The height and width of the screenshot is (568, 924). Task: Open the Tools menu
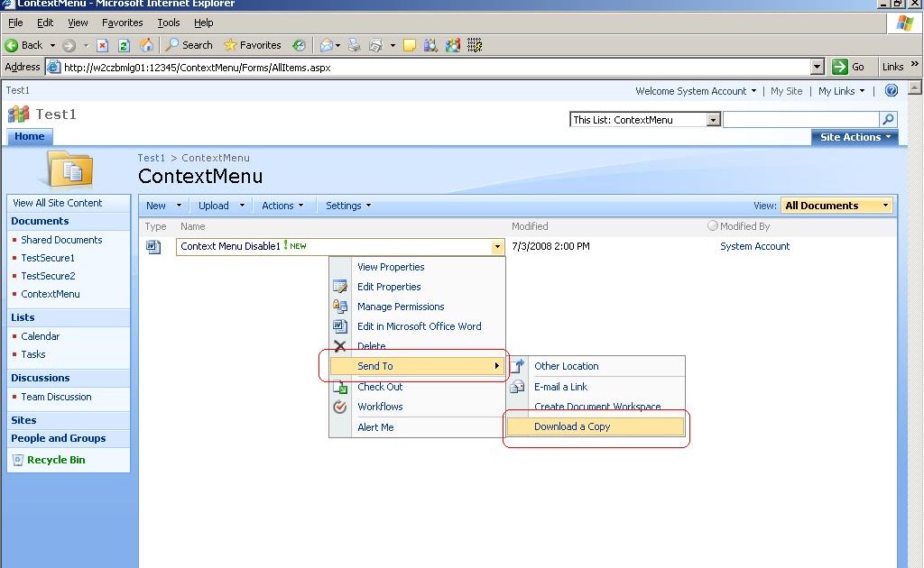168,23
